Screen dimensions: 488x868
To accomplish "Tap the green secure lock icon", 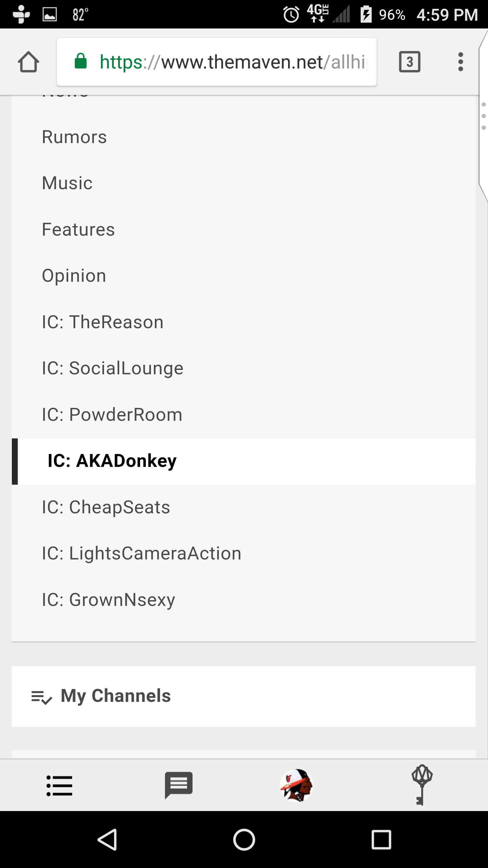I will pos(81,61).
